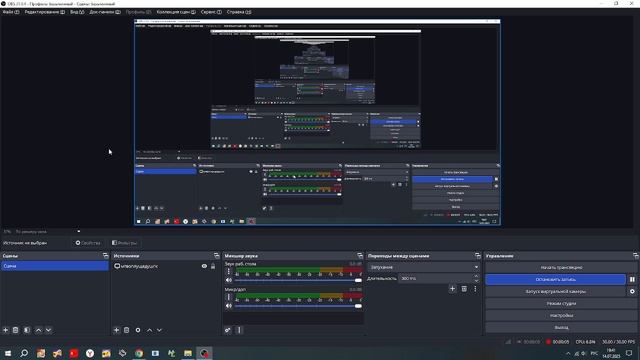Move scene down in the Scenes panel

coord(48,330)
